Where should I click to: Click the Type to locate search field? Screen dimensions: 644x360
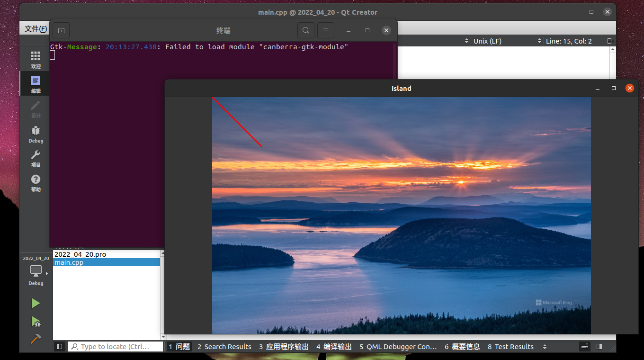pos(115,347)
